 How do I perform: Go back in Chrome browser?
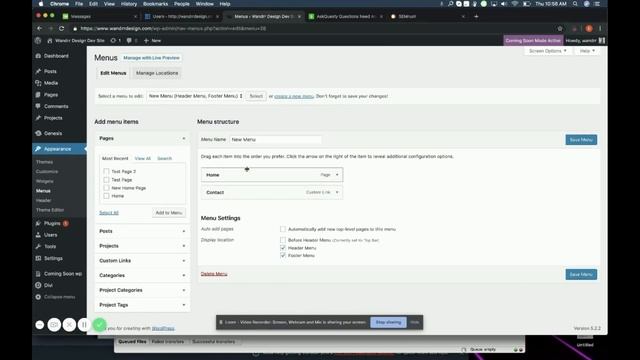tap(39, 29)
